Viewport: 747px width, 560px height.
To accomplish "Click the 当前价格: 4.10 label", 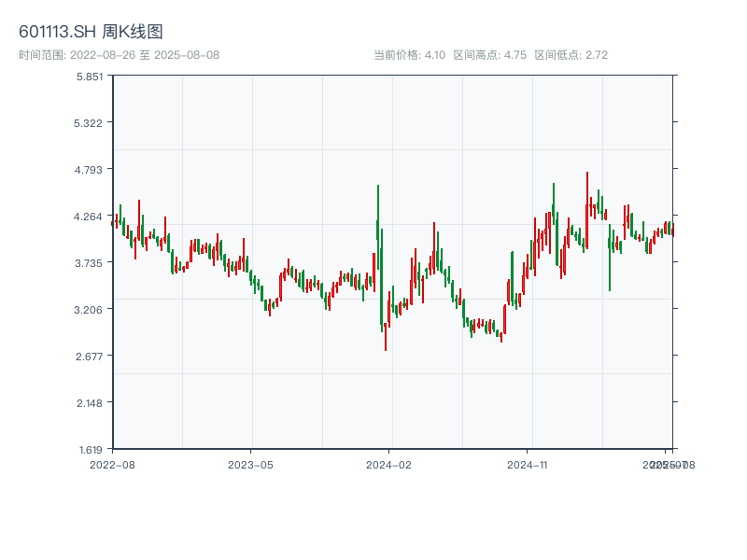I will 409,55.
